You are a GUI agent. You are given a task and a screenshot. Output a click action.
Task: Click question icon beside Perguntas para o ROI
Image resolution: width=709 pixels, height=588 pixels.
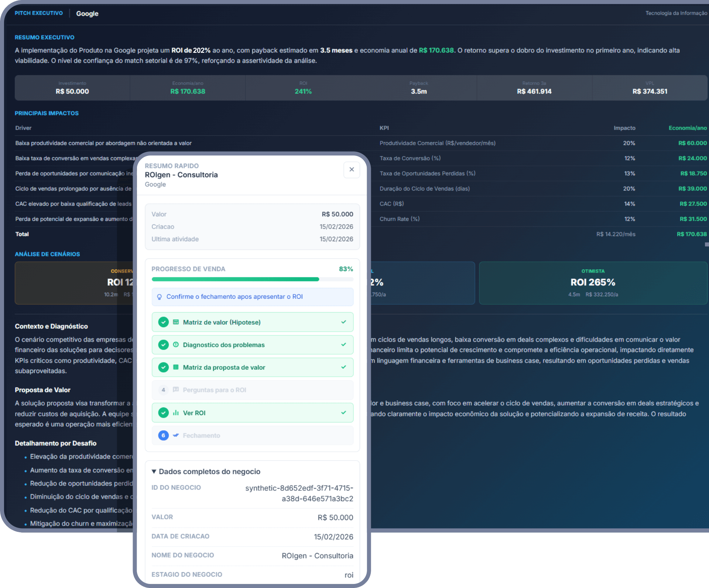(176, 390)
